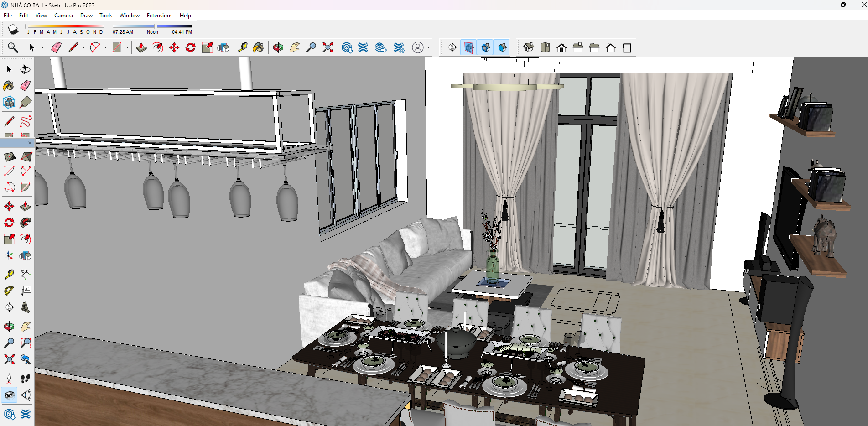Toggle Display Section Fill
This screenshot has width=868, height=426.
click(502, 47)
